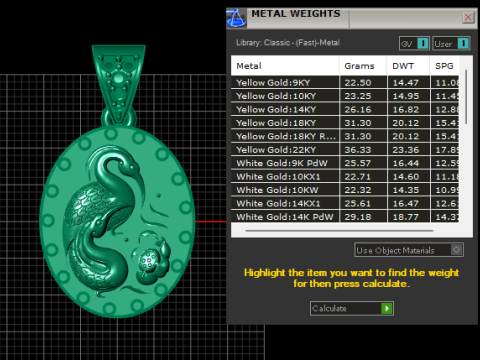Select the Yellow Gold:18KY row
Viewport: 480px width, 360px height.
coord(345,123)
